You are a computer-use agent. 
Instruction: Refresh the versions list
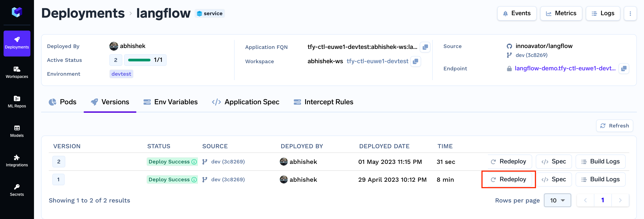click(614, 126)
